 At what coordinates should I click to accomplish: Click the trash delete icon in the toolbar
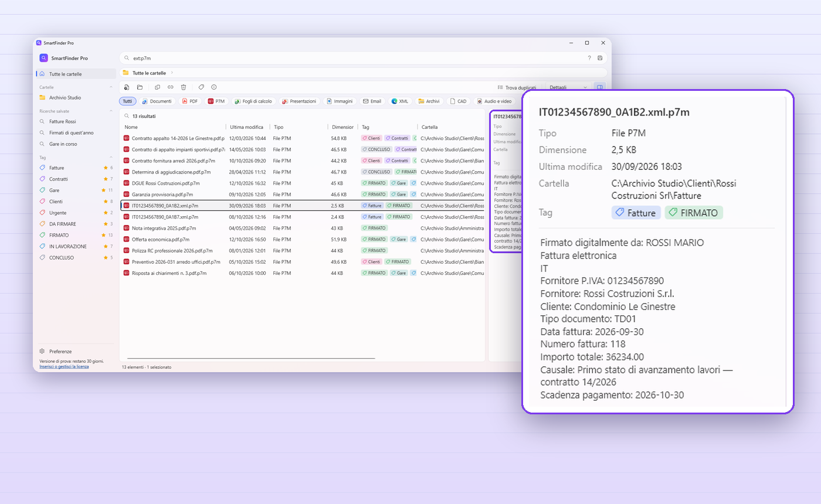click(x=184, y=87)
